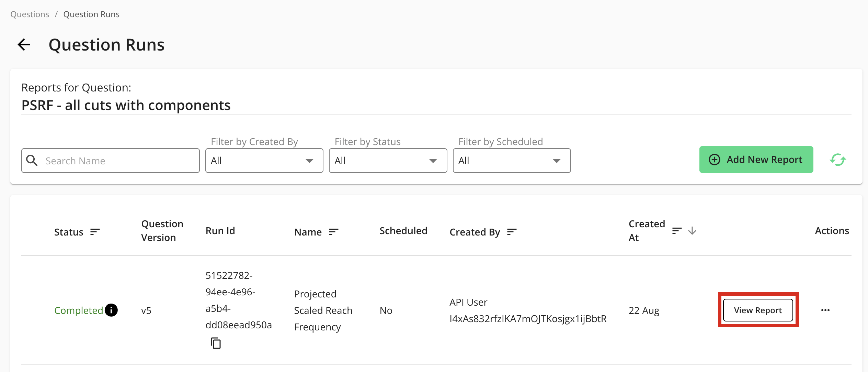
Task: Click the Question Runs breadcrumb
Action: (91, 14)
